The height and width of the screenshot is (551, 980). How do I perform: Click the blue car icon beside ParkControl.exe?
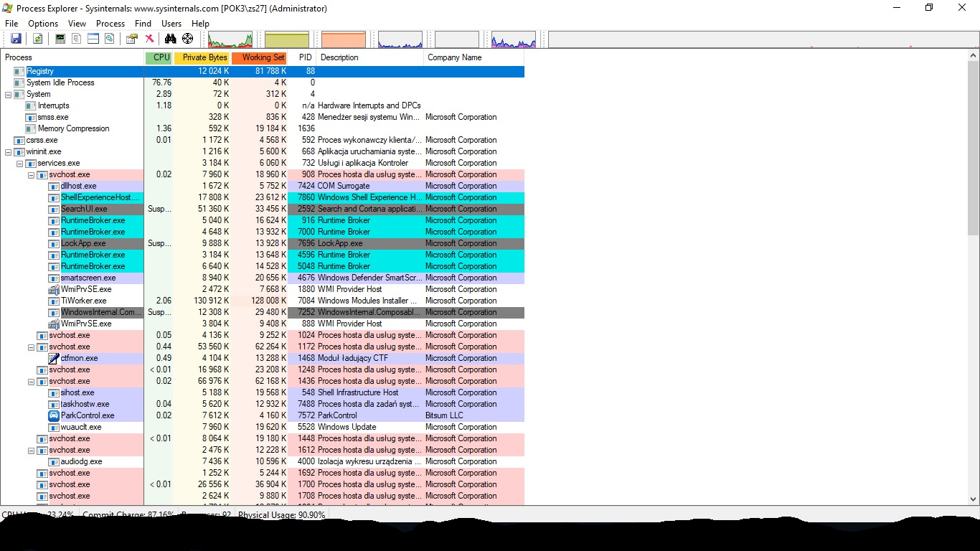[x=54, y=415]
